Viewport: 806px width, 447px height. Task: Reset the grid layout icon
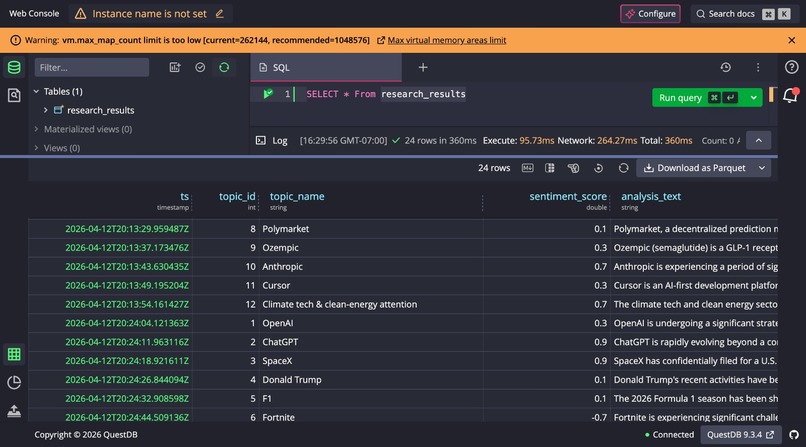tap(598, 168)
